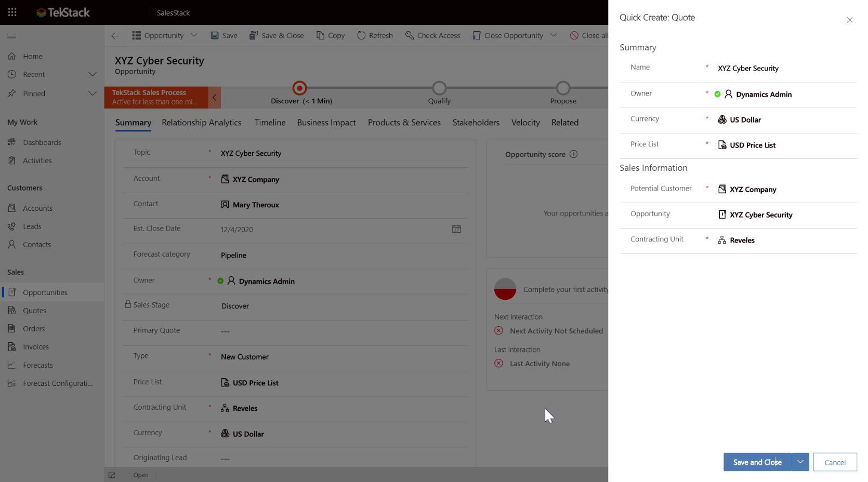Open the Mary Theroux contact link
The image size is (868, 482).
pyautogui.click(x=256, y=205)
